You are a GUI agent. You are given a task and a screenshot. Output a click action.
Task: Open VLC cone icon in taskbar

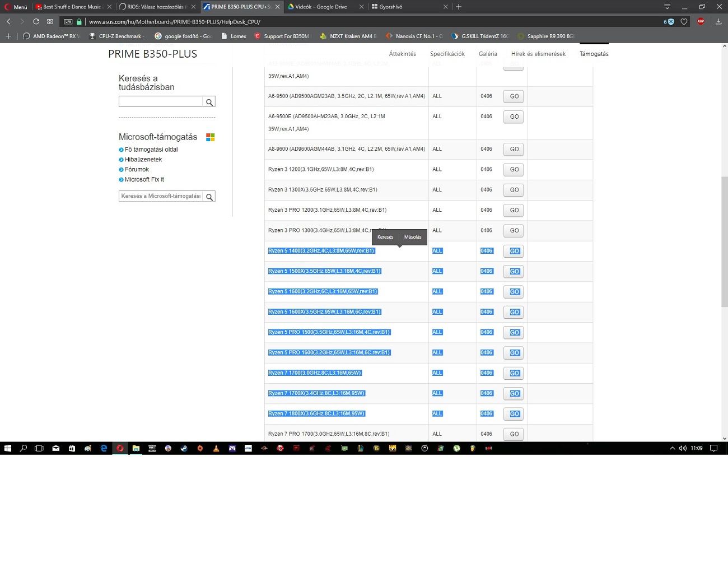click(x=216, y=448)
